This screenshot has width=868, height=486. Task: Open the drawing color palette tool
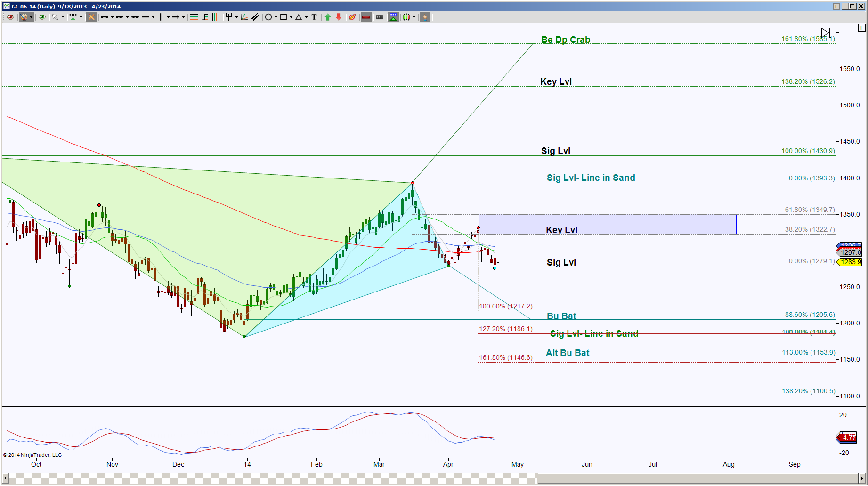24,17
